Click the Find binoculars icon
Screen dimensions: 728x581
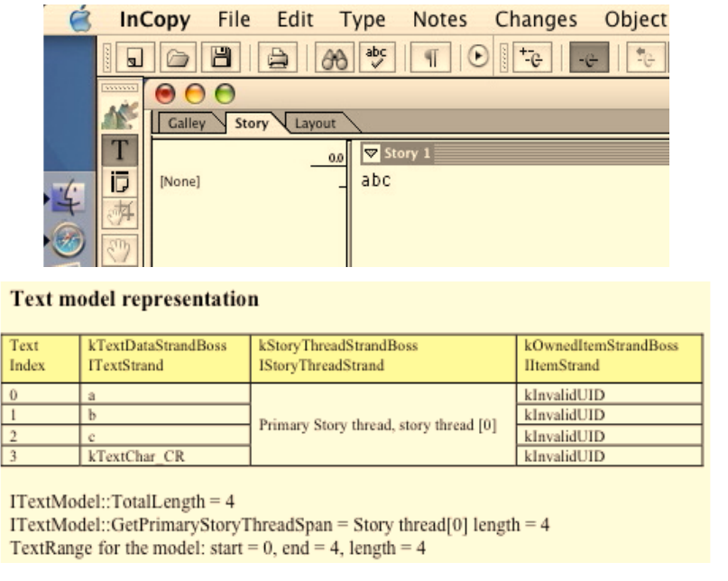pyautogui.click(x=335, y=57)
